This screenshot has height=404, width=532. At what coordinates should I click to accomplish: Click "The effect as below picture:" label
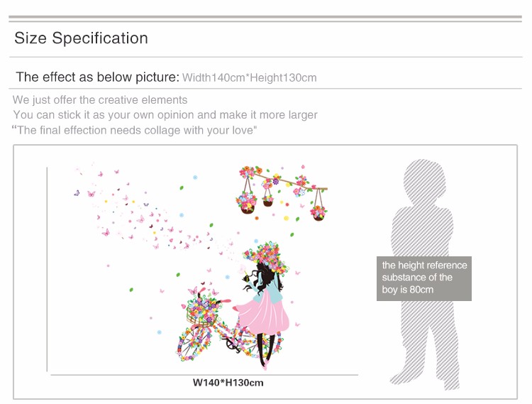[97, 77]
